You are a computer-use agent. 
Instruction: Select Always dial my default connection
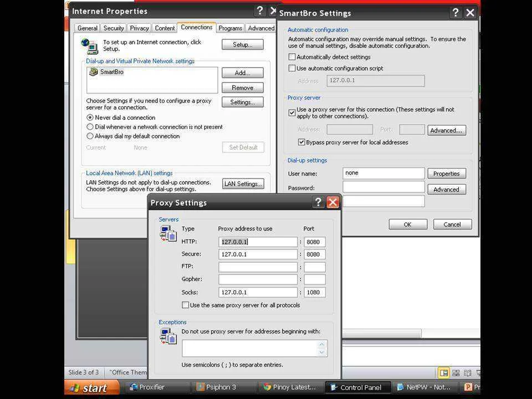[90, 136]
